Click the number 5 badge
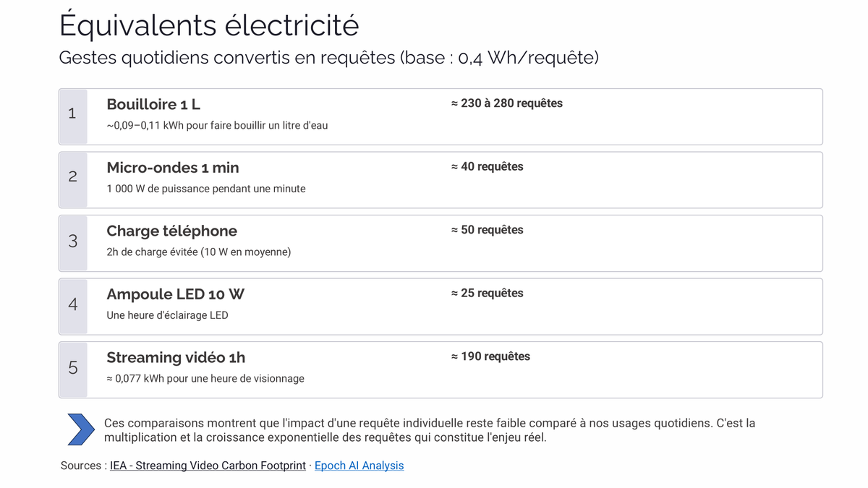This screenshot has height=488, width=868. tap(72, 367)
